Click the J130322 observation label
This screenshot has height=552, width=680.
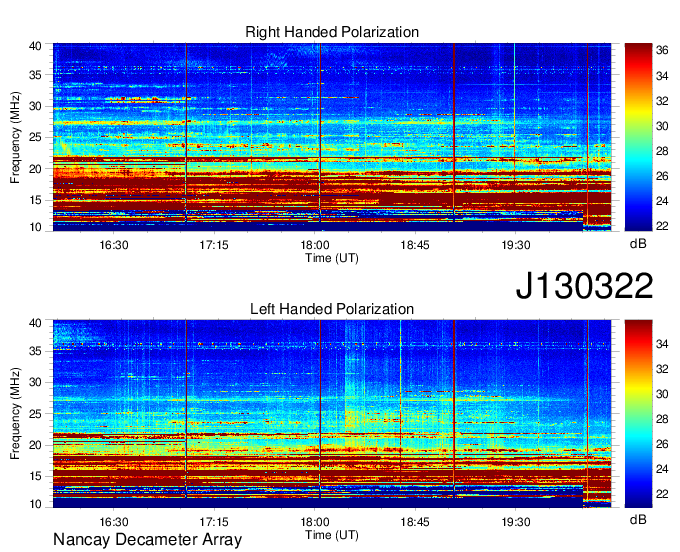[x=584, y=286]
